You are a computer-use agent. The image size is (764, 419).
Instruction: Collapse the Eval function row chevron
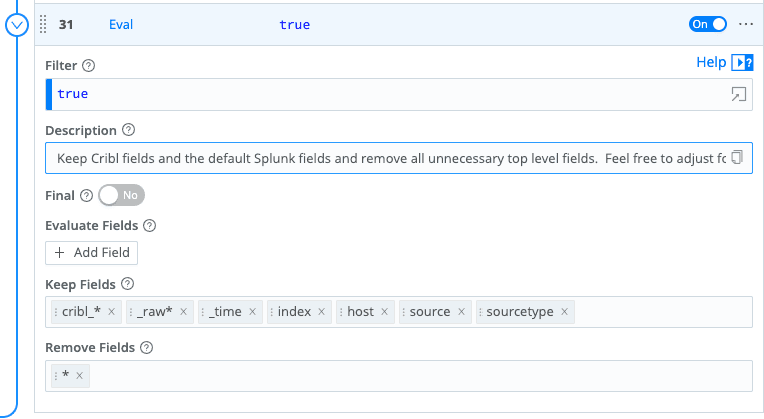coord(18,25)
